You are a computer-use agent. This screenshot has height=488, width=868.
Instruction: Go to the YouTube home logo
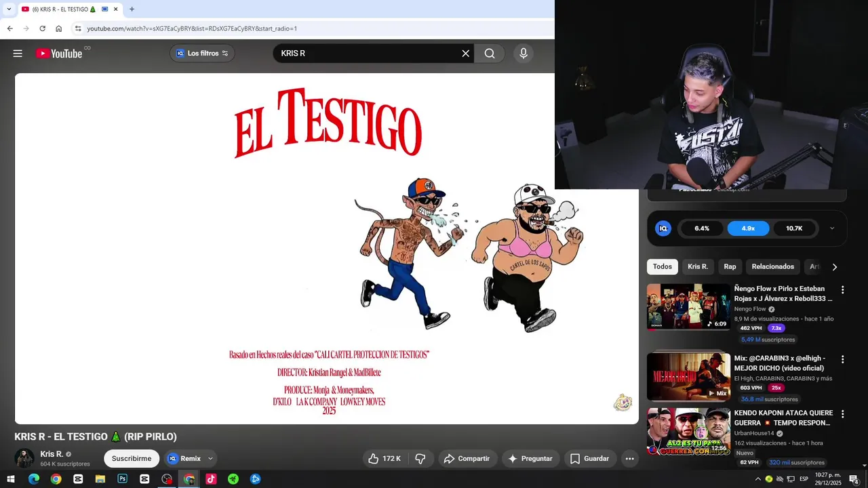pyautogui.click(x=59, y=54)
